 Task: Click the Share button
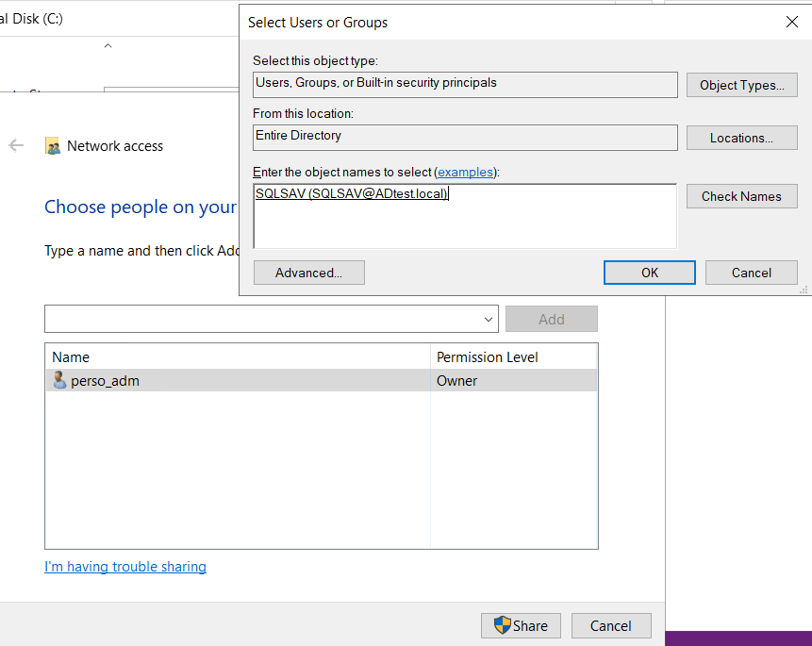click(521, 626)
